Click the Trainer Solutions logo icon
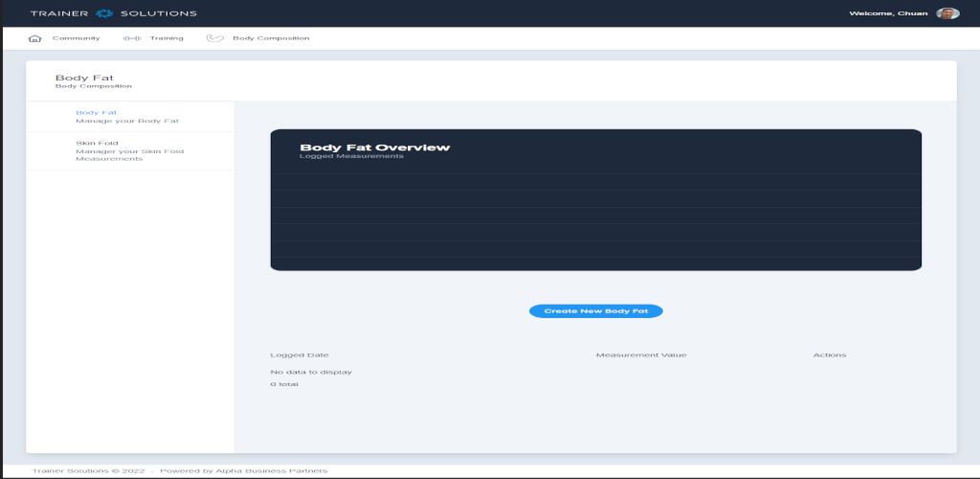The image size is (980, 479). (104, 13)
